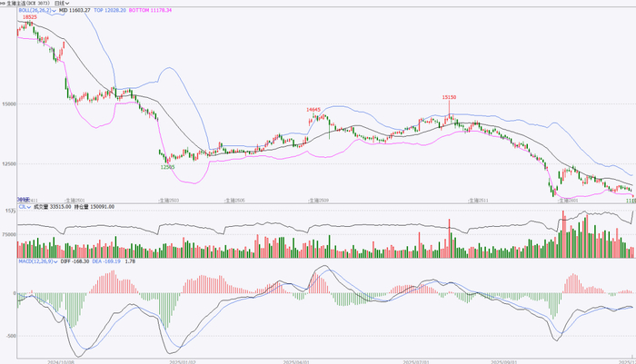Click the magenta BOTTOM band value label

pyautogui.click(x=150, y=10)
